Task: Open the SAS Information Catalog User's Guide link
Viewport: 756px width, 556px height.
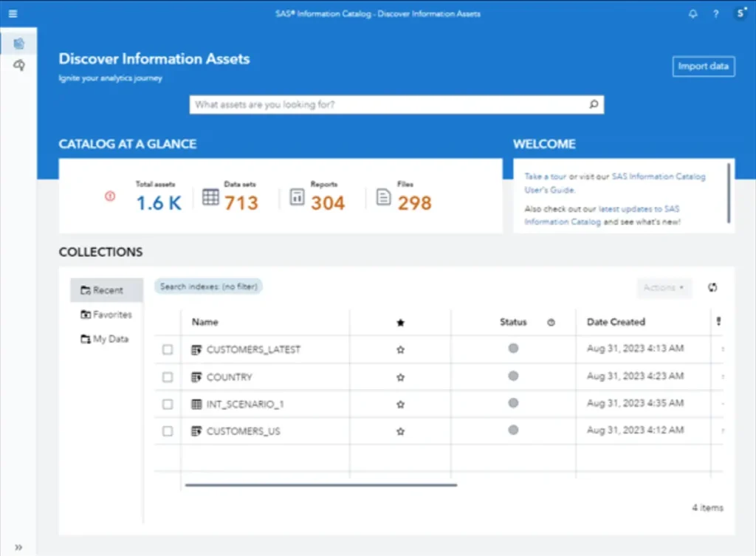Action: click(x=615, y=183)
